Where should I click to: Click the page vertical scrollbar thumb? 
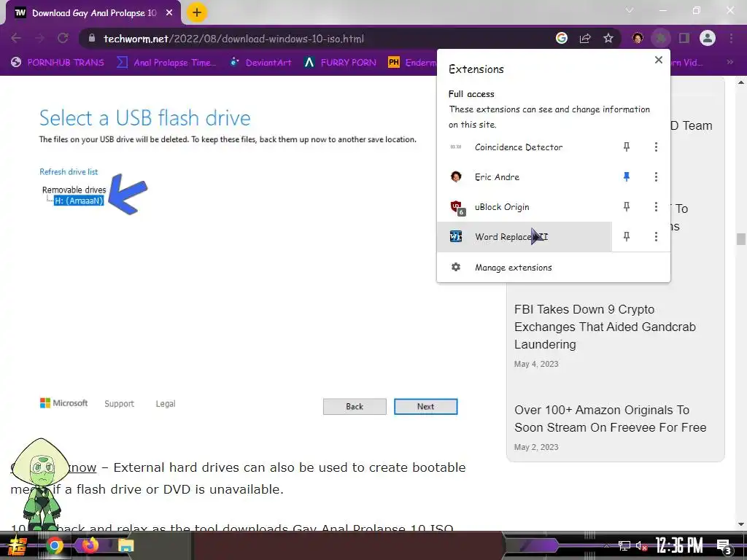tap(741, 238)
